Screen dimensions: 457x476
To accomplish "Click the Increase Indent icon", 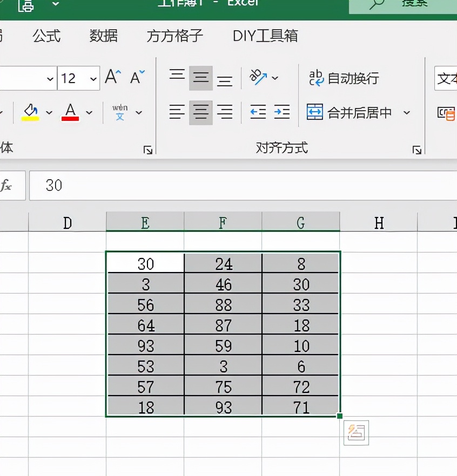I will pos(281,112).
